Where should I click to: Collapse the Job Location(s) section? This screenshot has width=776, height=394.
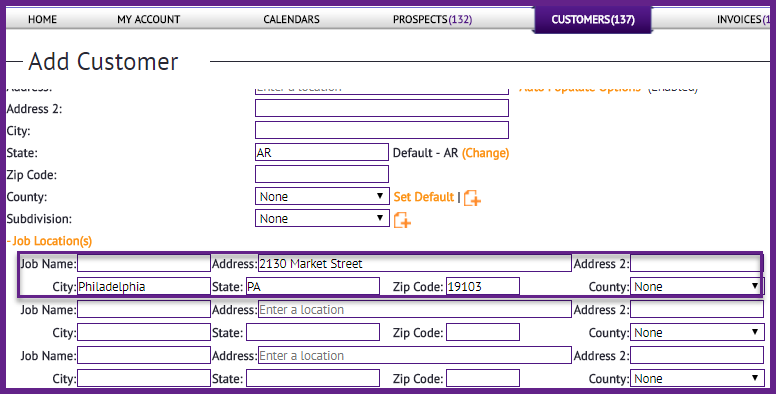click(49, 241)
